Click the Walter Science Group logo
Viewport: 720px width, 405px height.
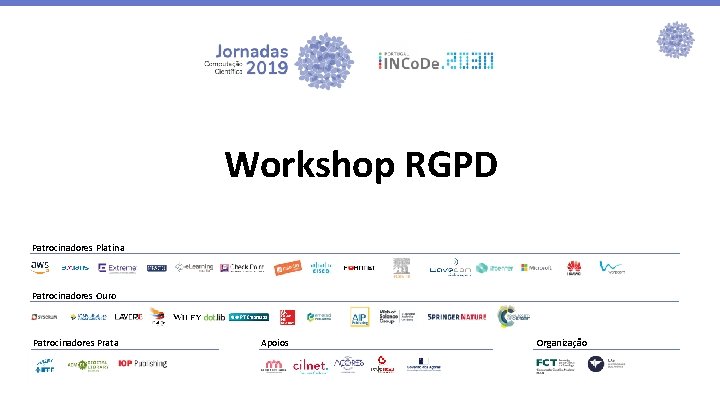coord(397,317)
